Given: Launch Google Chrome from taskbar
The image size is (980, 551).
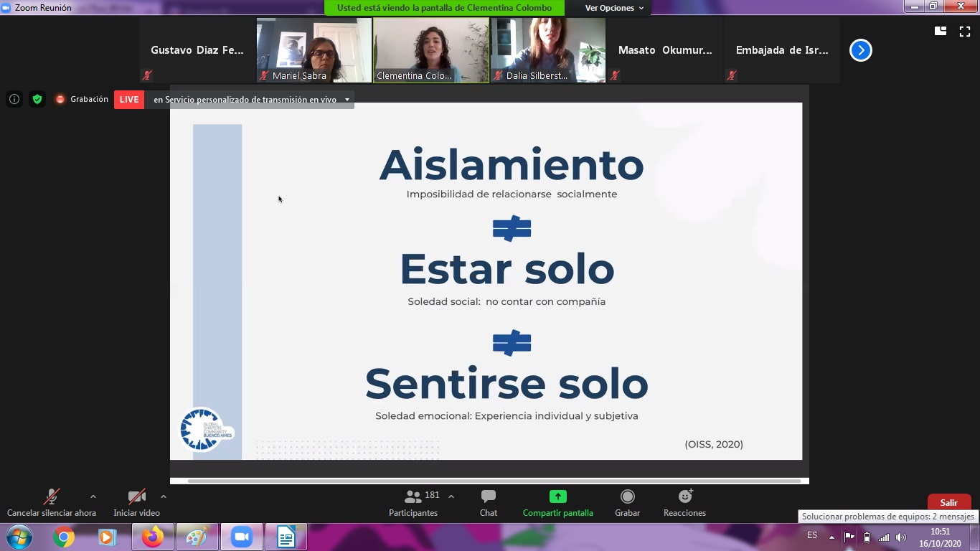Looking at the screenshot, I should point(64,537).
